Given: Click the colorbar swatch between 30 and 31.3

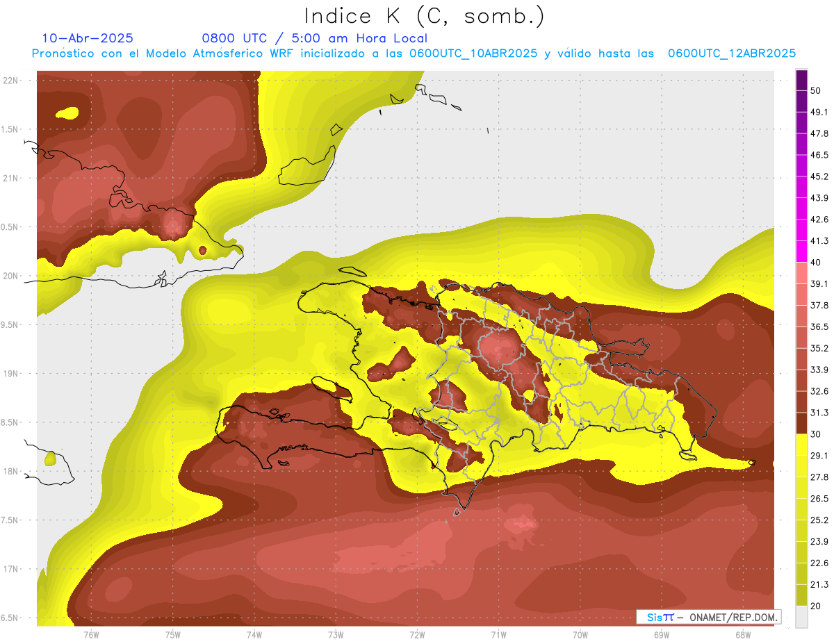Looking at the screenshot, I should point(801,423).
